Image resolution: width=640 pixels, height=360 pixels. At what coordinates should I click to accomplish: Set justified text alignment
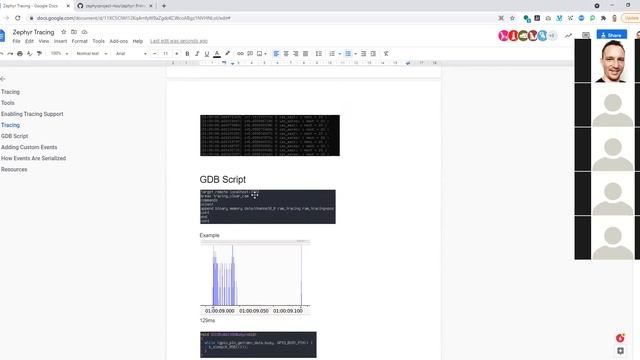[306, 53]
